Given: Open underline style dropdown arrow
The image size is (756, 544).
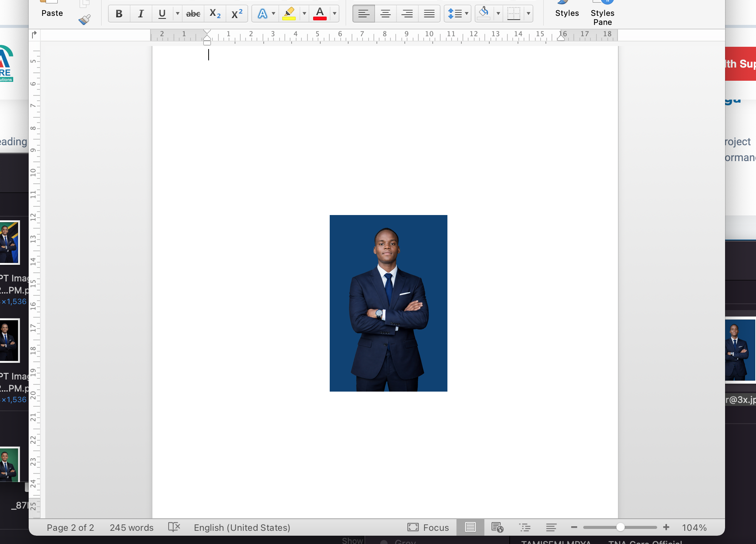Looking at the screenshot, I should [x=177, y=14].
